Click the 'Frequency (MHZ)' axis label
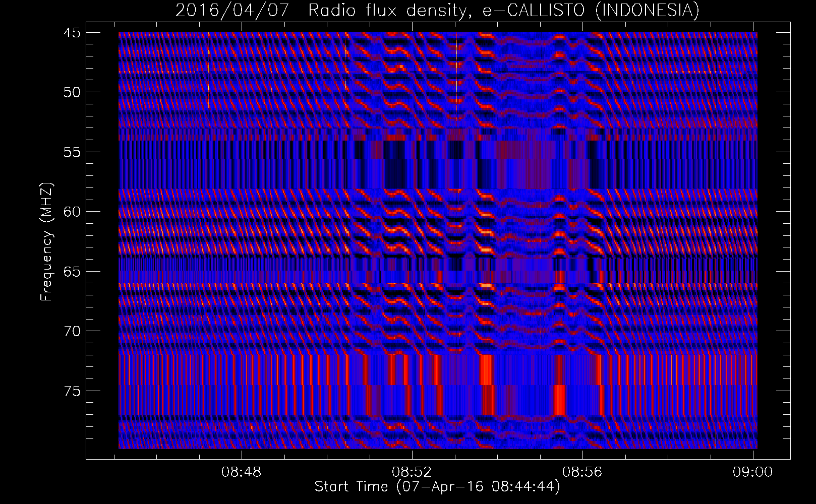Viewport: 816px width, 504px height. (46, 242)
